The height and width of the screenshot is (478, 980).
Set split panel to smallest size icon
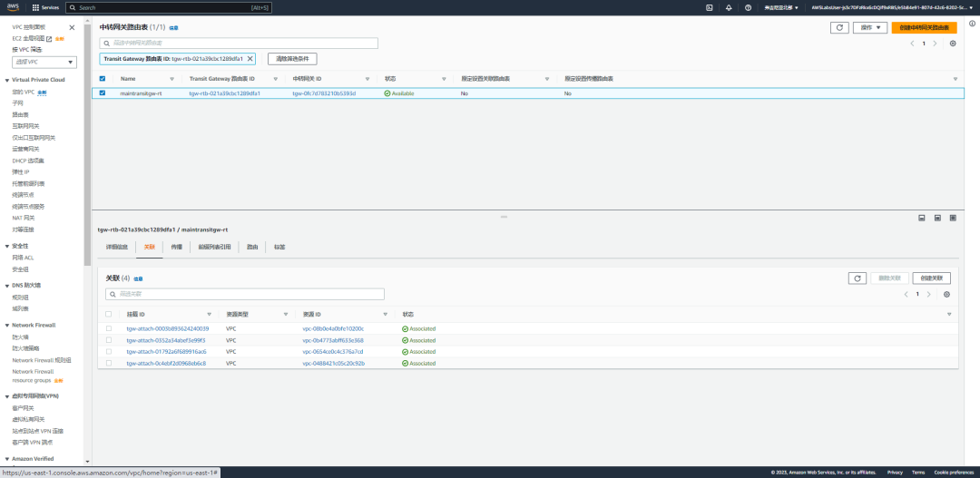coord(921,218)
